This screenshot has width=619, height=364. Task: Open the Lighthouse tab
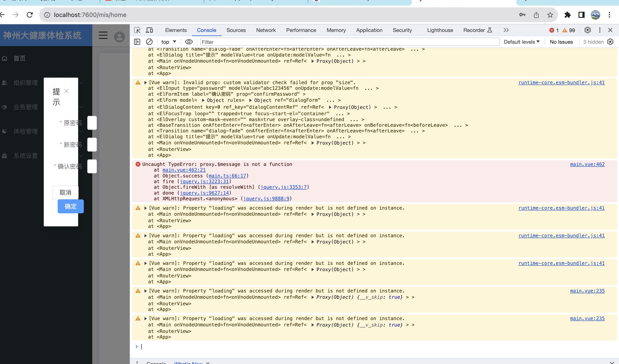(x=440, y=30)
